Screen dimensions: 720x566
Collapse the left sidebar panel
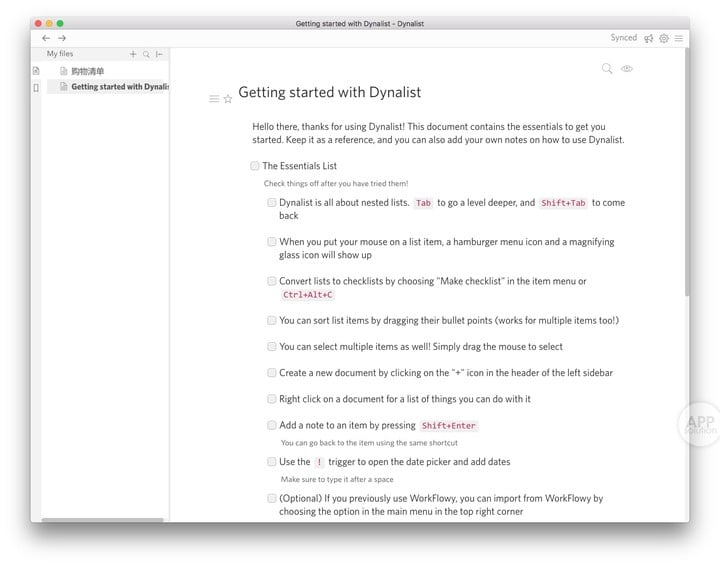click(159, 54)
